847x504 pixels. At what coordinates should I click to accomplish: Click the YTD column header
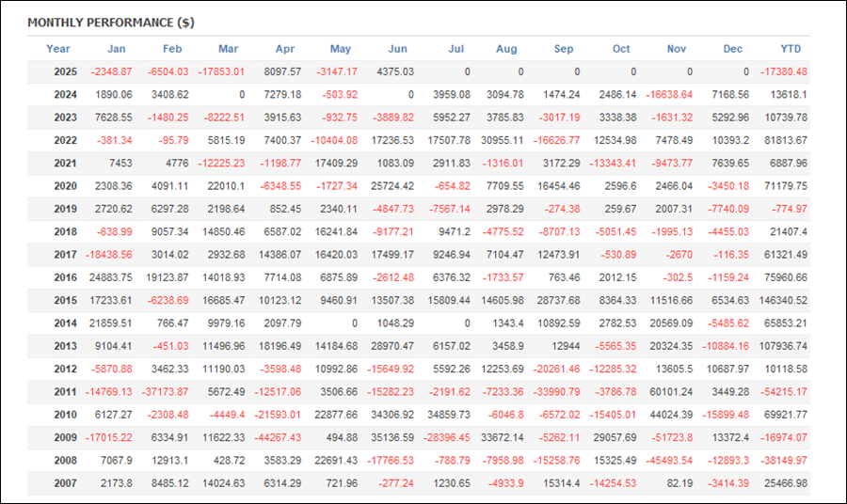[x=791, y=49]
